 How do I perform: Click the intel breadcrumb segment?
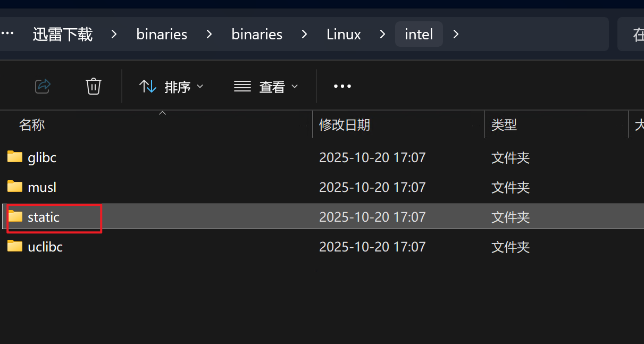419,34
